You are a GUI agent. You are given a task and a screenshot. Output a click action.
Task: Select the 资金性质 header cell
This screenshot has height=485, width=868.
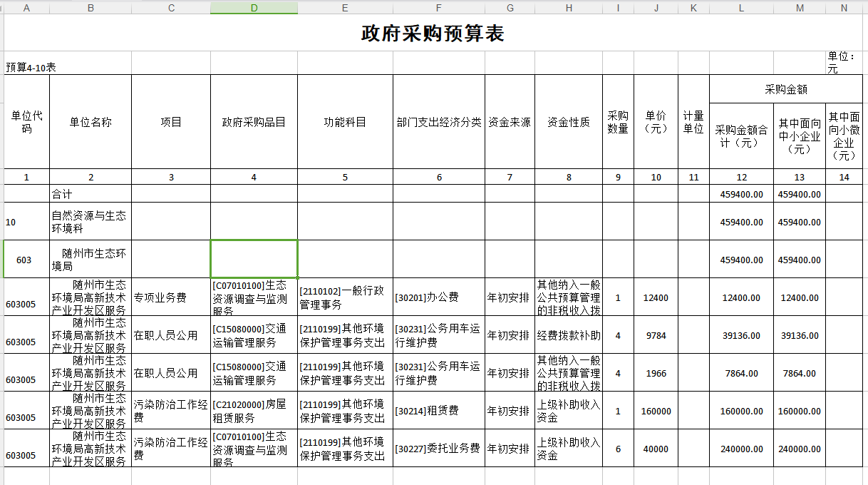569,122
